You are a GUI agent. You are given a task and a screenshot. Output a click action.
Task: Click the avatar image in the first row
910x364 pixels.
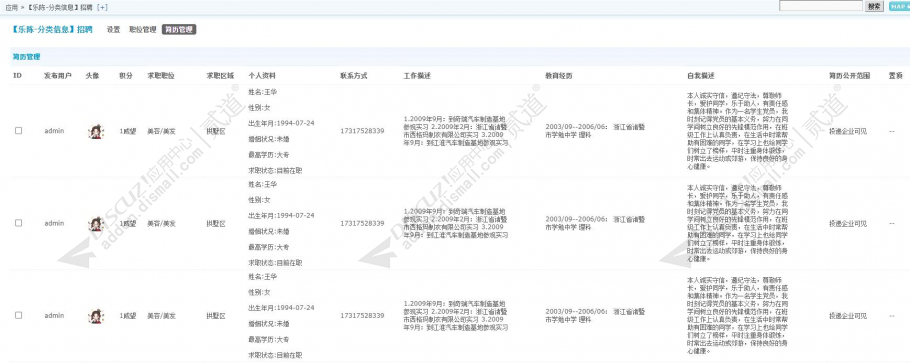[x=96, y=131]
